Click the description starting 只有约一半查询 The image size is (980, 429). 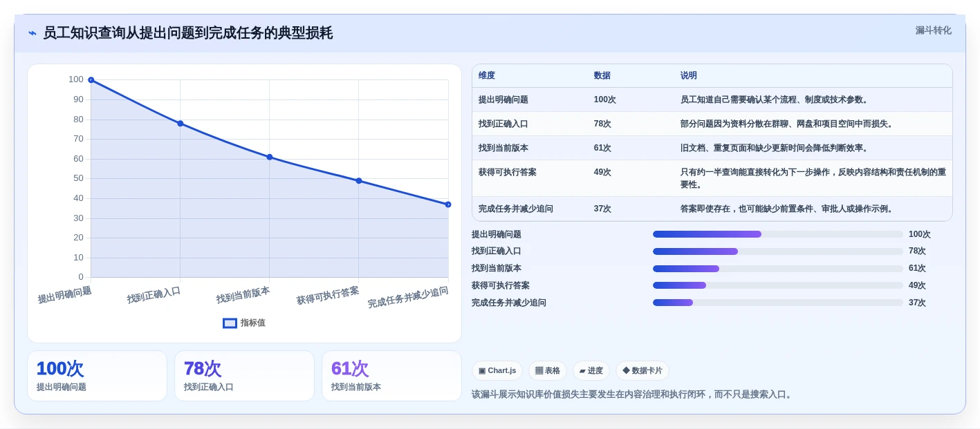click(x=813, y=178)
